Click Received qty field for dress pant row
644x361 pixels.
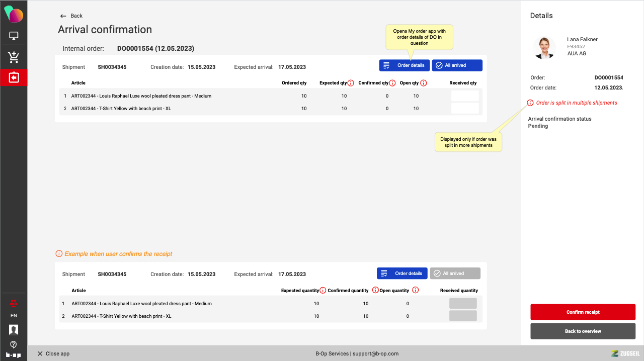(465, 96)
